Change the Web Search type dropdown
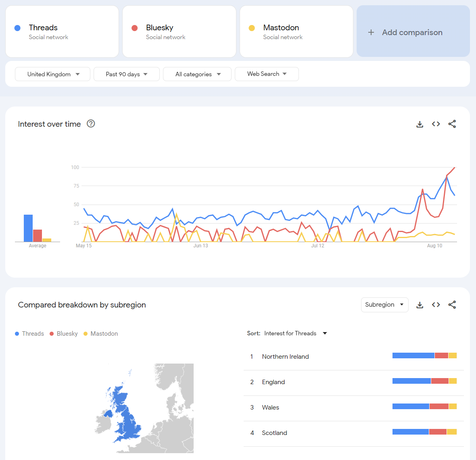This screenshot has width=476, height=460. pos(267,74)
